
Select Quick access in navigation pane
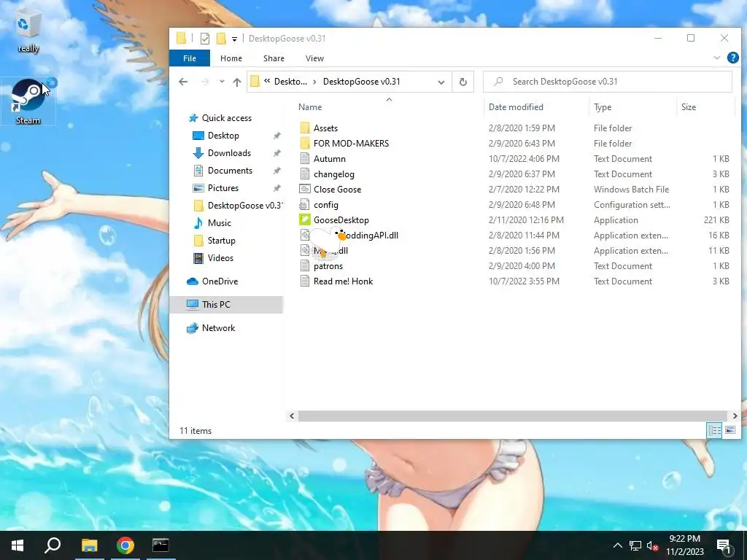click(227, 118)
